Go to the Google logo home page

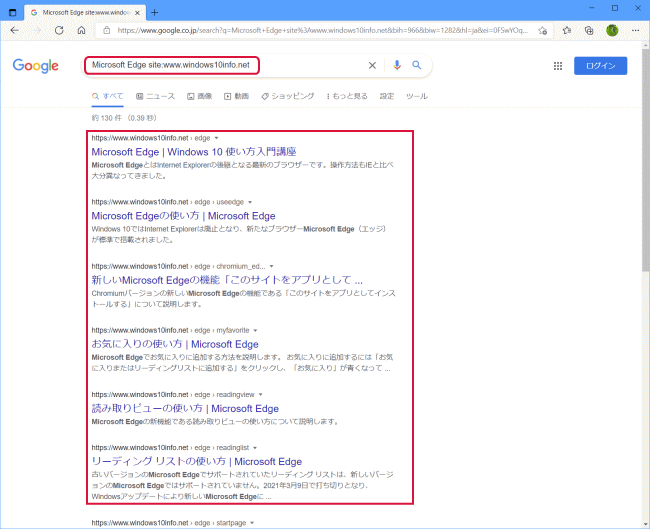coord(36,66)
